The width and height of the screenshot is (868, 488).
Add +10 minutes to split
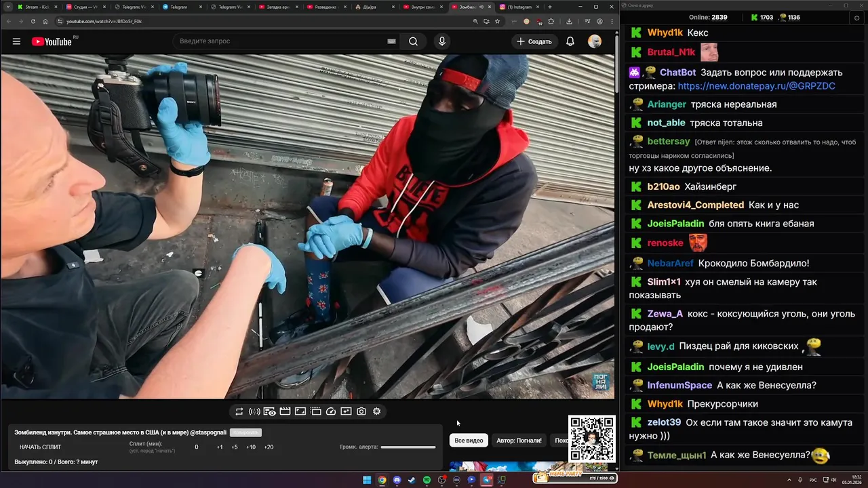coord(251,447)
